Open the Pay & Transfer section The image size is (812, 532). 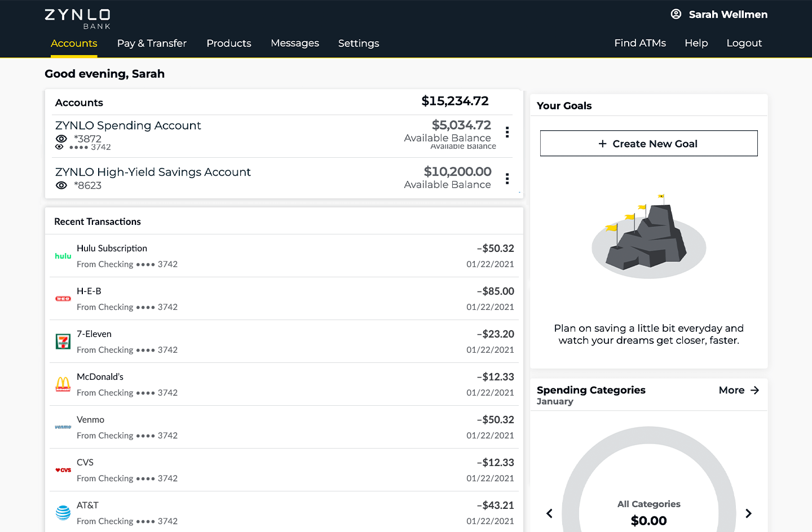[x=152, y=43]
